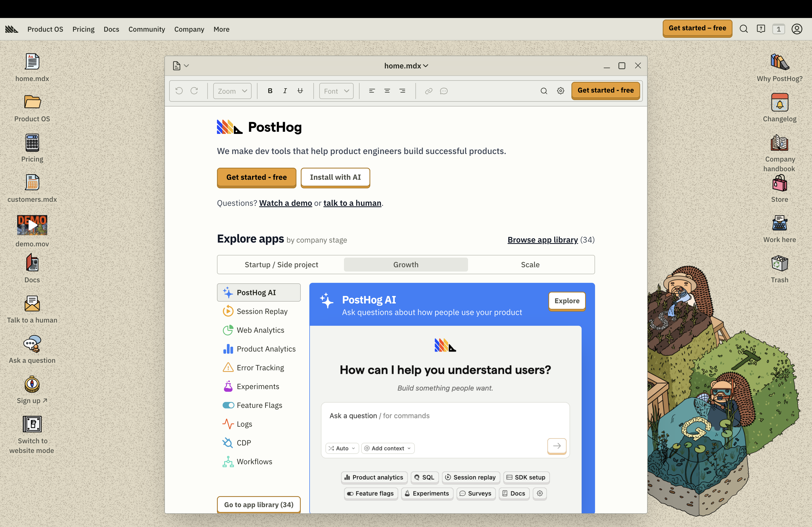The image size is (812, 527).
Task: Open the Workflows app
Action: coord(228,462)
